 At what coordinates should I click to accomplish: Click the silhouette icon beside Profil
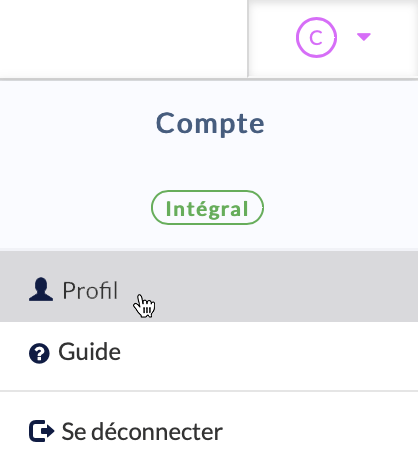[41, 289]
